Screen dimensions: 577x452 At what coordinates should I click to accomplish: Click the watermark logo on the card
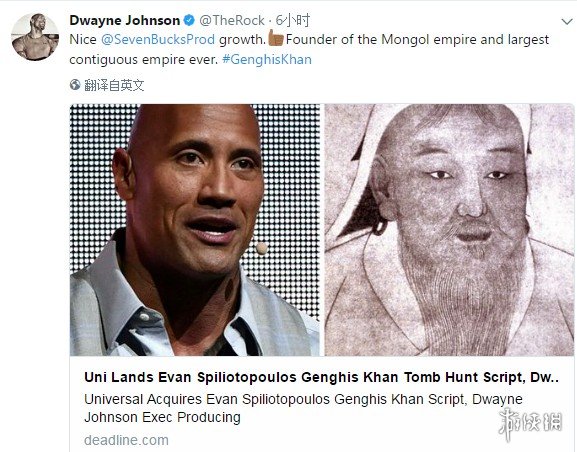pos(531,423)
